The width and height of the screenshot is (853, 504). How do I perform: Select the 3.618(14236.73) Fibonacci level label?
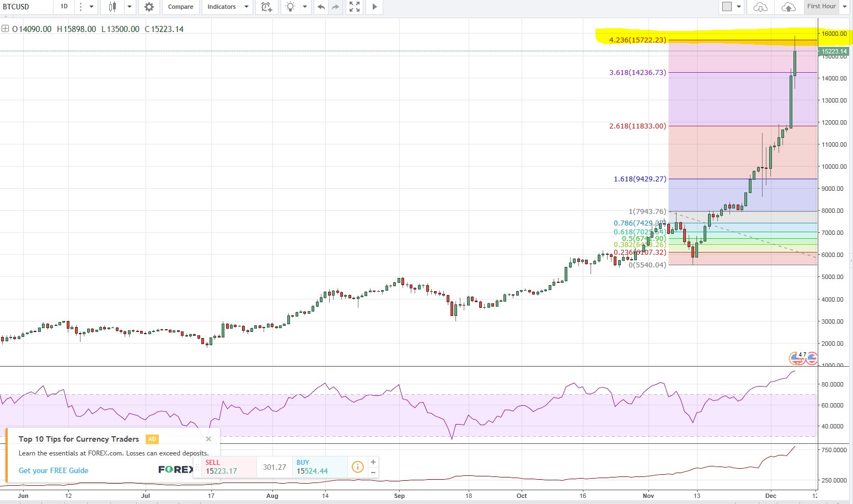(x=637, y=72)
